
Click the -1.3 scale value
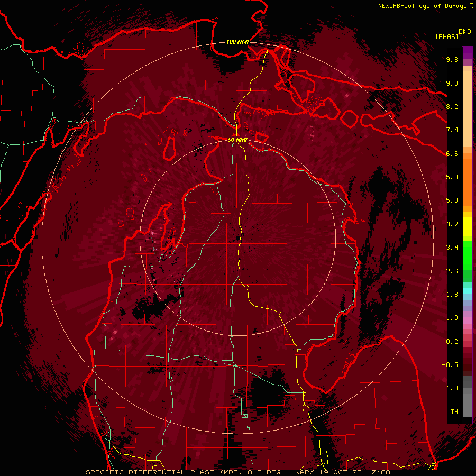450,388
